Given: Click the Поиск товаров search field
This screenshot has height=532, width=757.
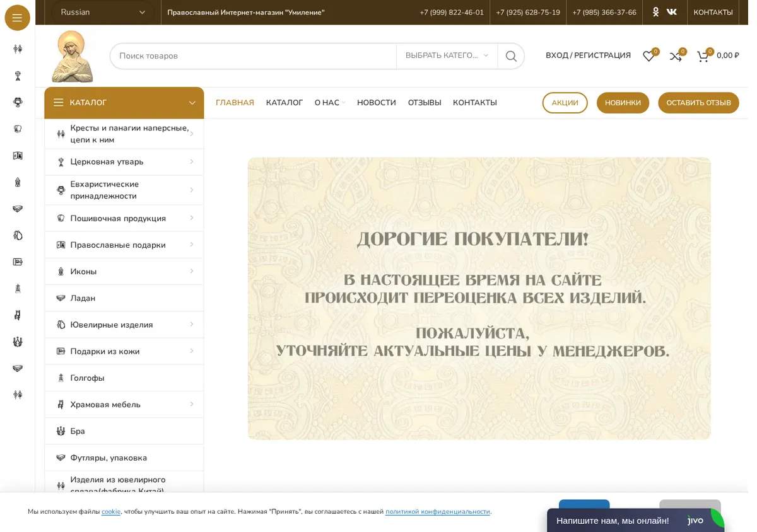Looking at the screenshot, I should (254, 56).
